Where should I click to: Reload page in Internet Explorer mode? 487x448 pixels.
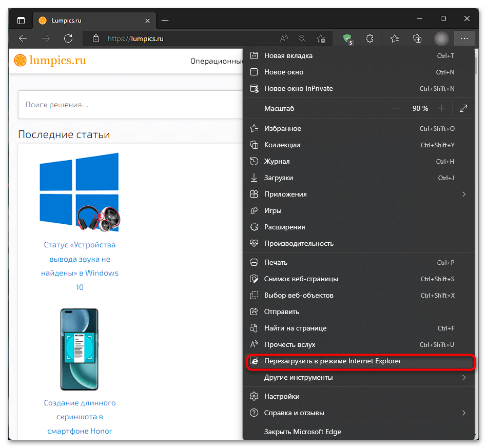click(x=358, y=361)
